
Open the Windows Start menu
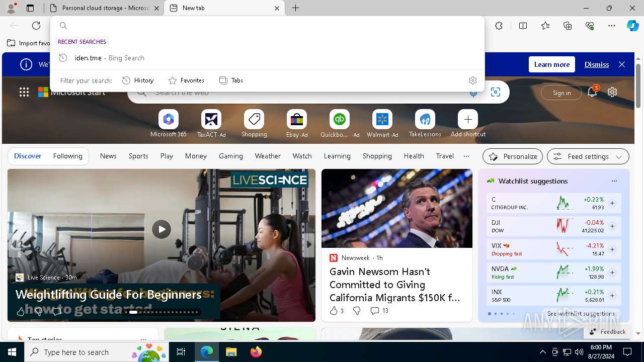tap(12, 352)
